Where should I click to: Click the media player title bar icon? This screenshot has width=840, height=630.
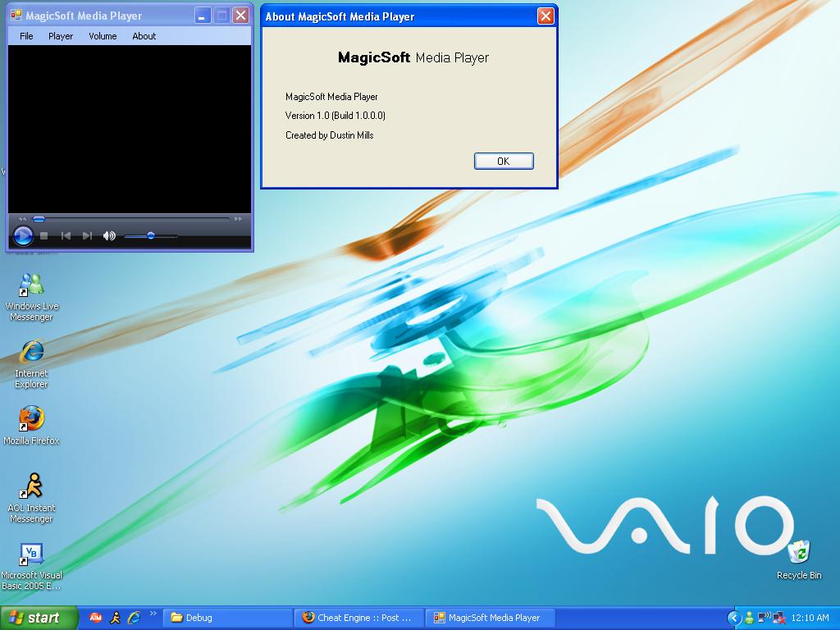coord(16,16)
